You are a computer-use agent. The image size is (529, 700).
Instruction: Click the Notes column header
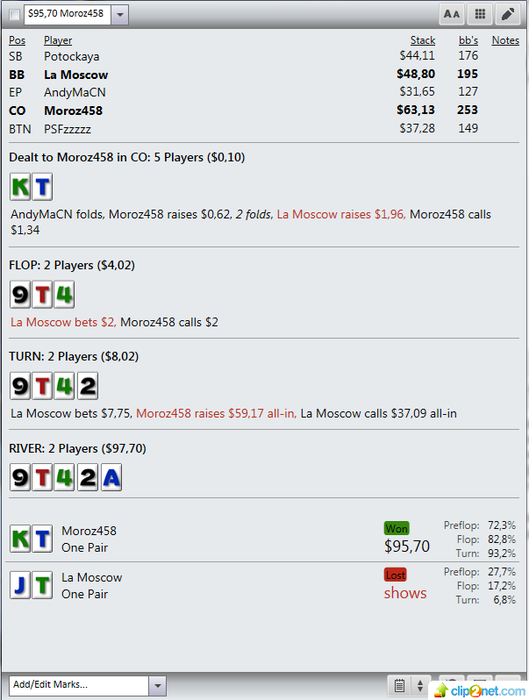click(x=505, y=40)
